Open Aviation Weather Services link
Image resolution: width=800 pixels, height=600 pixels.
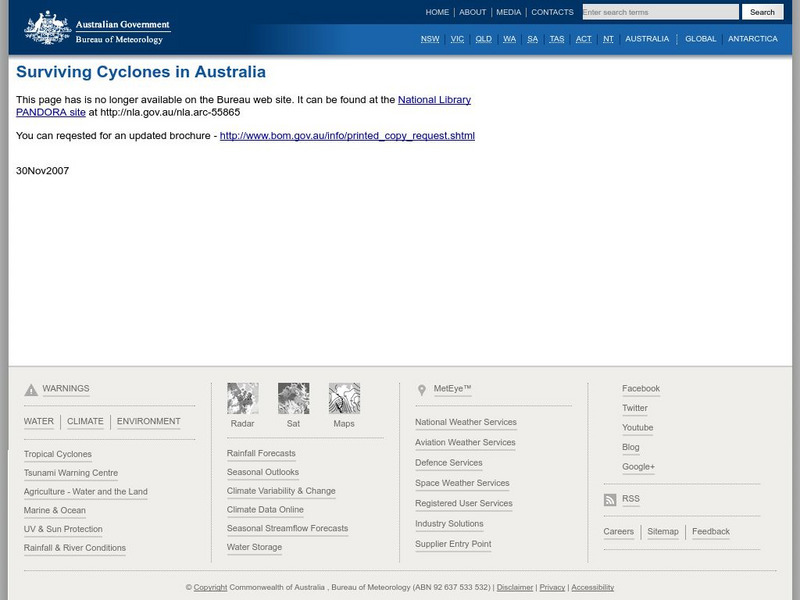click(465, 443)
